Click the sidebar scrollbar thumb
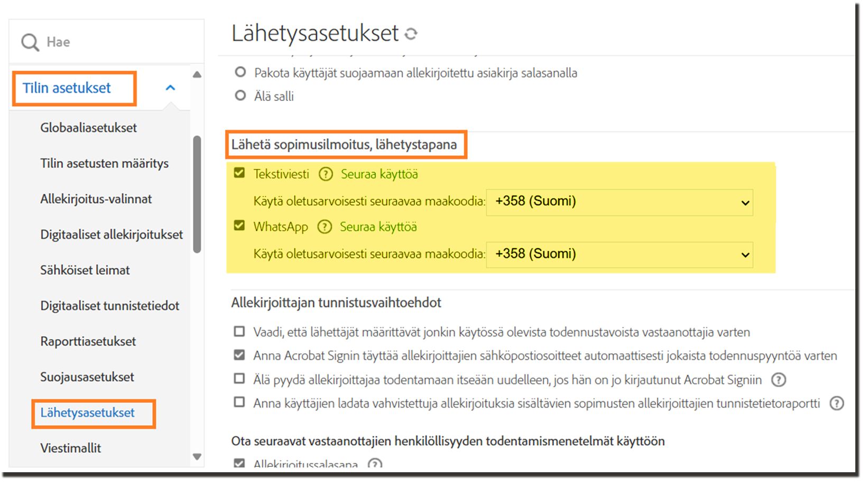The image size is (868, 496). click(197, 194)
